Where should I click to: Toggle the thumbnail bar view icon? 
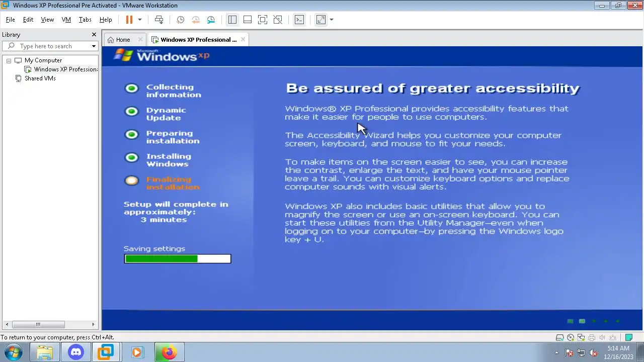click(x=248, y=20)
